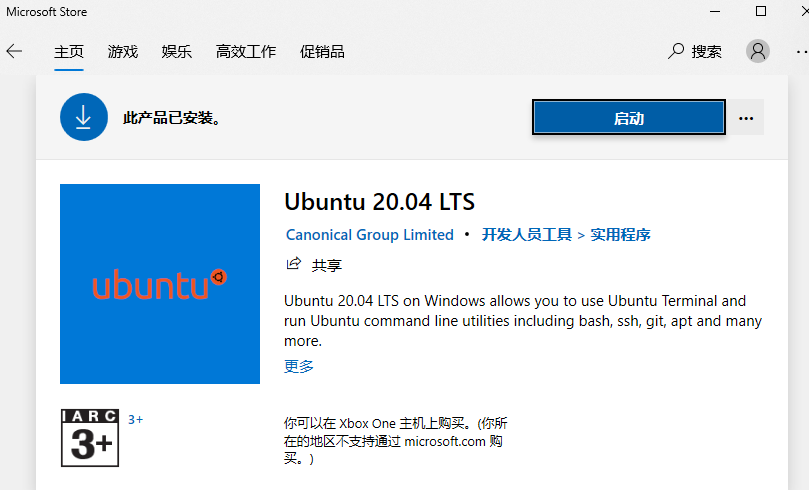Switch to the 游戏 tab

123,52
